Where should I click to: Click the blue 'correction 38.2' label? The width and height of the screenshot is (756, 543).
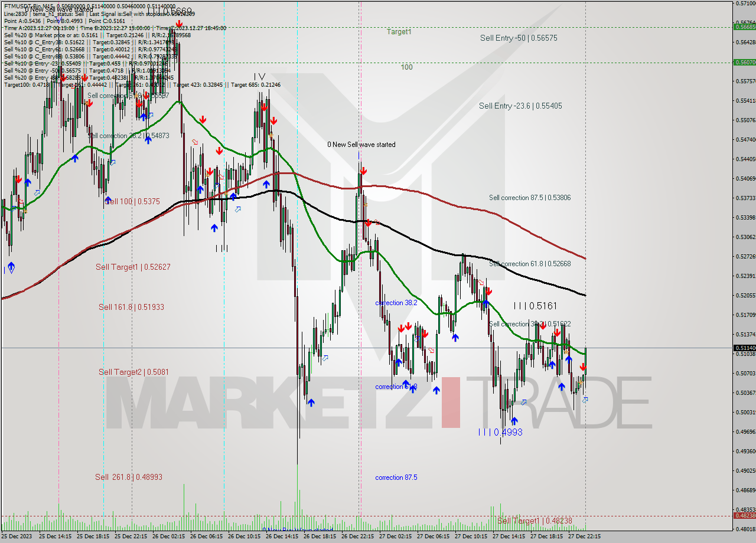(x=396, y=303)
